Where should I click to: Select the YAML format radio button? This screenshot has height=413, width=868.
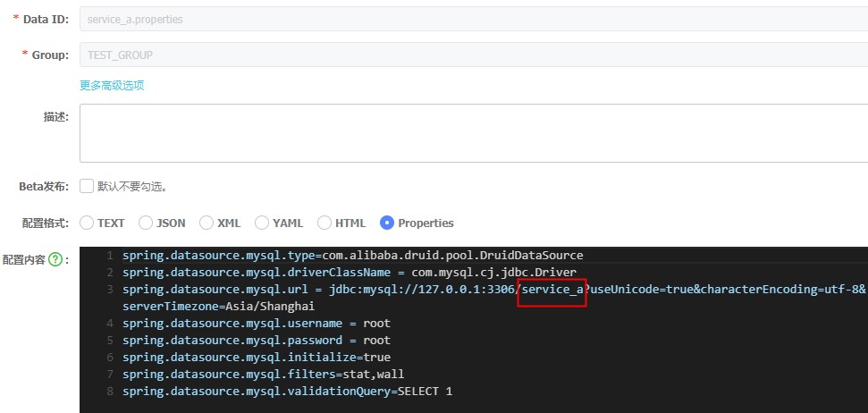click(262, 223)
